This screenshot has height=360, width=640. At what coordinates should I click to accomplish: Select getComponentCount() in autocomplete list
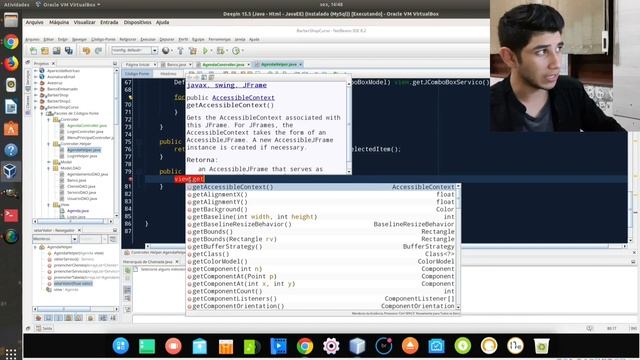[322, 291]
